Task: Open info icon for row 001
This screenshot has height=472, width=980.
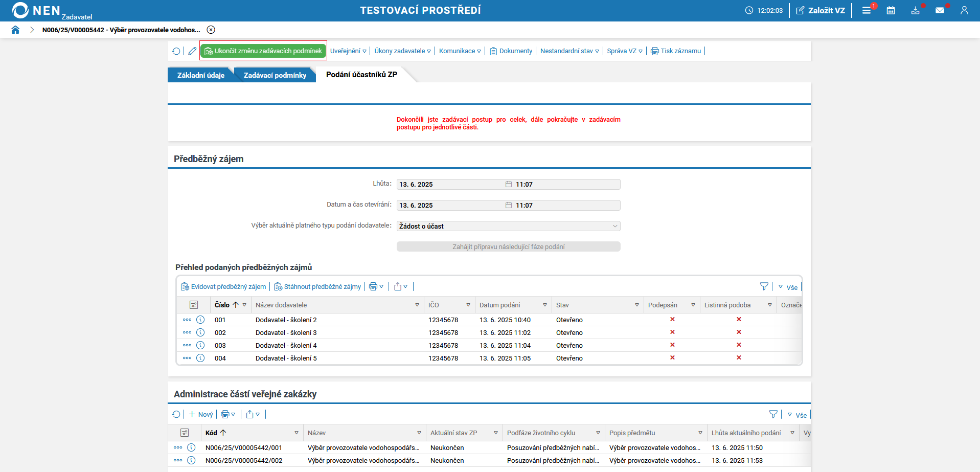Action: point(200,320)
